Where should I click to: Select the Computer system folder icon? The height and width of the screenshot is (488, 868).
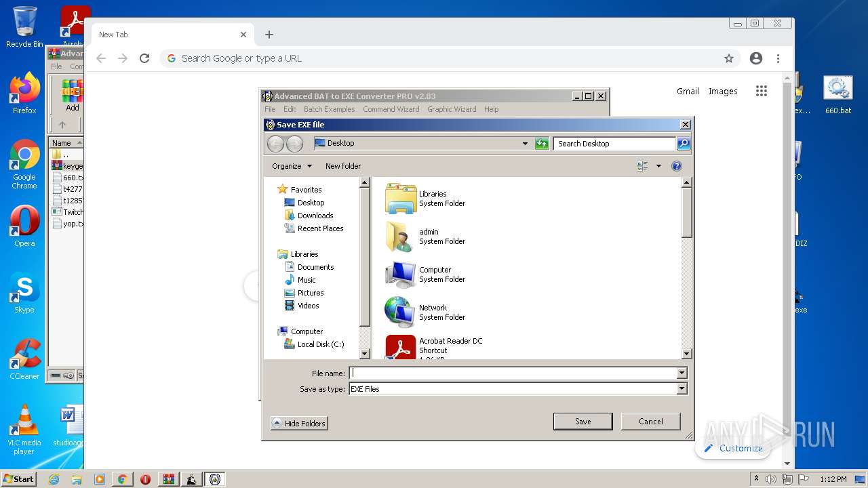coord(400,274)
